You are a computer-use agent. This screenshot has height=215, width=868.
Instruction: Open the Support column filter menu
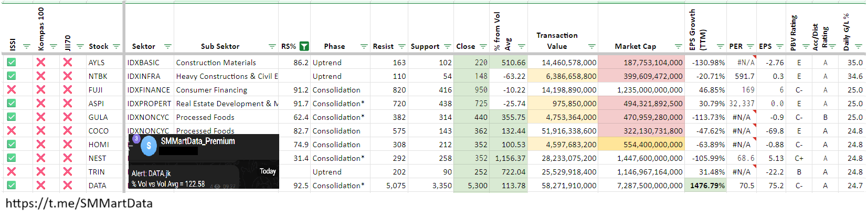pos(447,47)
